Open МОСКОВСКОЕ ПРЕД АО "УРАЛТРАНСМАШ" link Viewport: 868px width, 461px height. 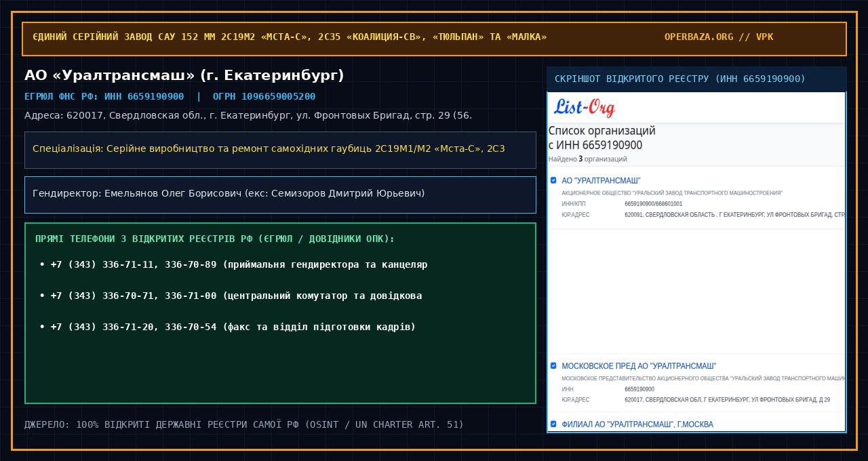[x=639, y=366]
